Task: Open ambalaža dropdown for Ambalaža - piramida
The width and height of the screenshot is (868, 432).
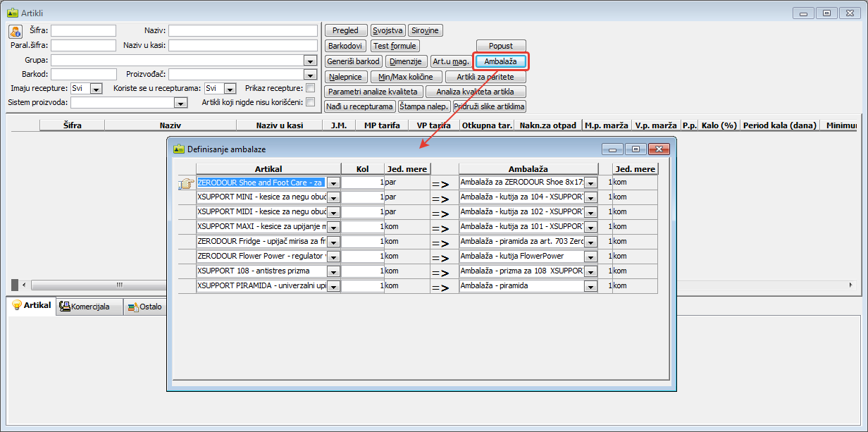Action: (x=590, y=286)
